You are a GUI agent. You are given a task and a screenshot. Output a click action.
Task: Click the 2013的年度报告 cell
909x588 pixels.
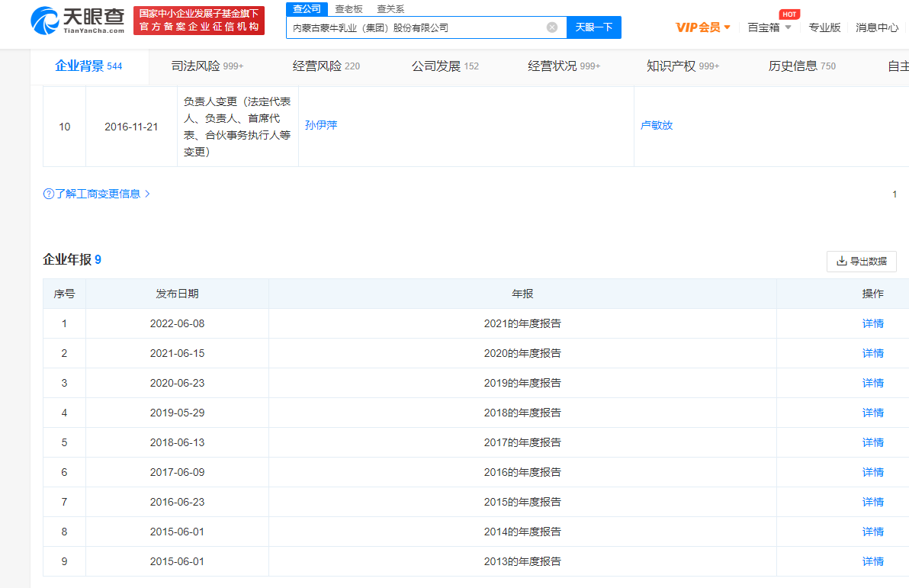pos(522,561)
